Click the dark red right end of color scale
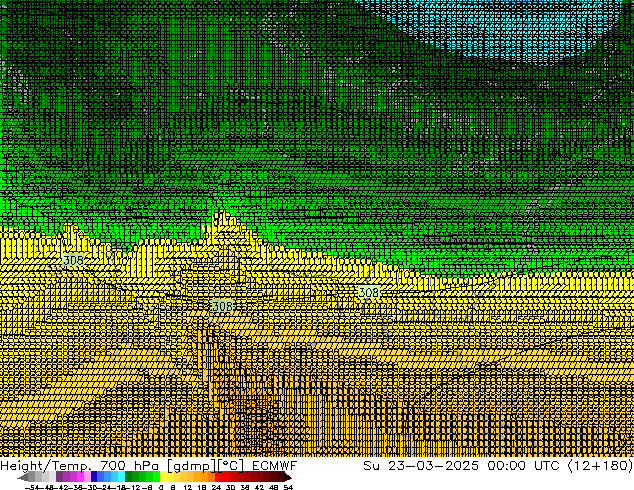This screenshot has height=490, width=634. 286,477
